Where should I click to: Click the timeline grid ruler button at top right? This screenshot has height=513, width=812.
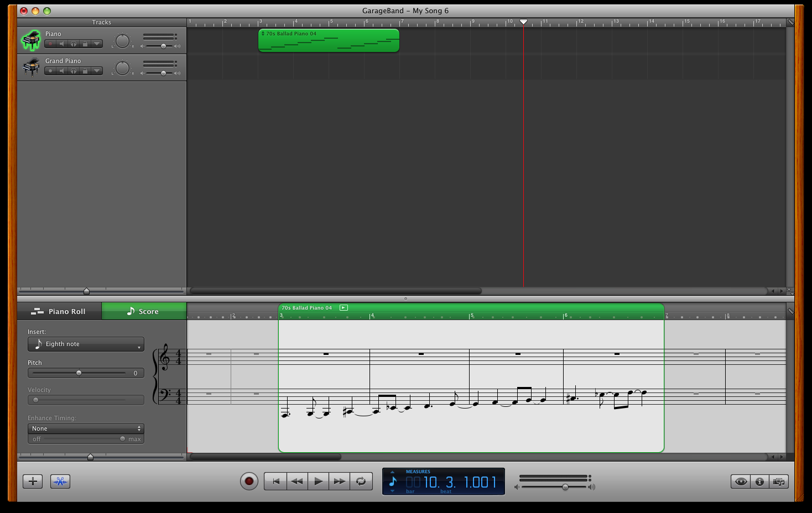790,22
